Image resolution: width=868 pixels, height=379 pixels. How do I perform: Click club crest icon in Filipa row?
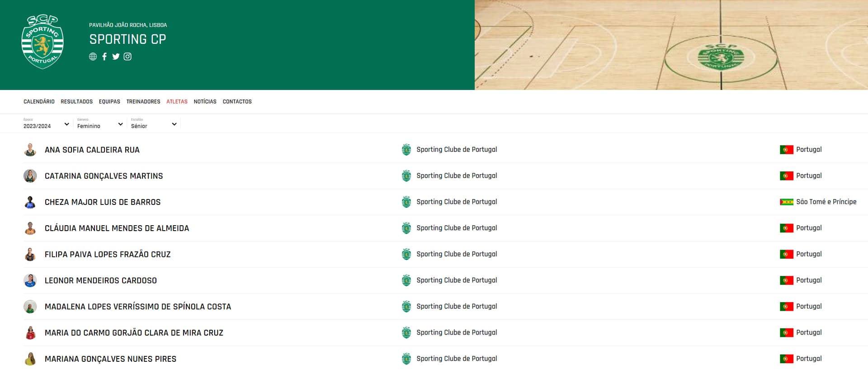pyautogui.click(x=406, y=254)
